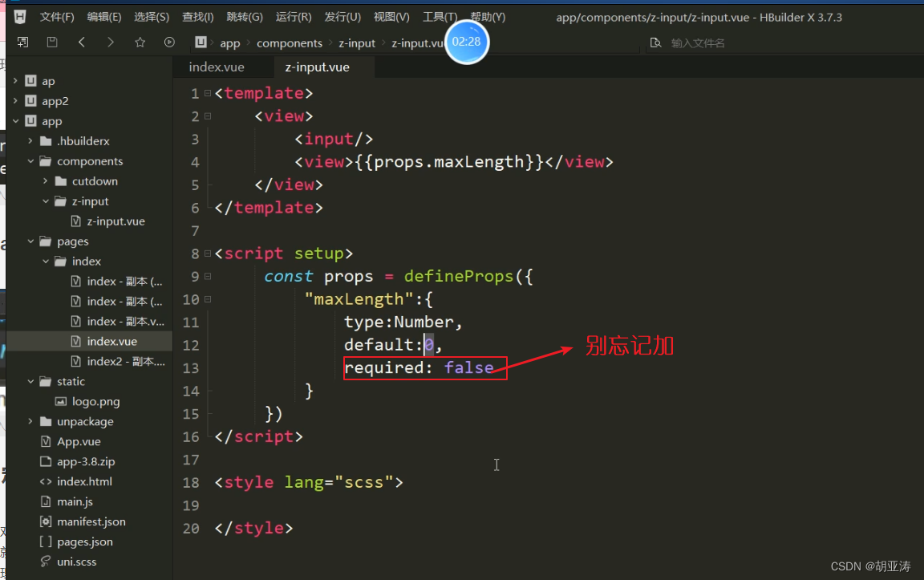Save the file with the floppy icon
924x580 pixels.
point(52,42)
